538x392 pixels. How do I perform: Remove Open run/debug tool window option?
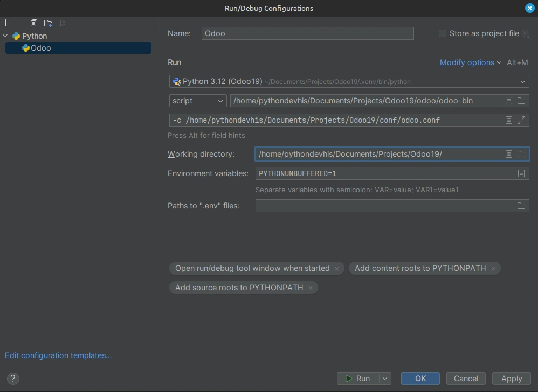point(337,268)
